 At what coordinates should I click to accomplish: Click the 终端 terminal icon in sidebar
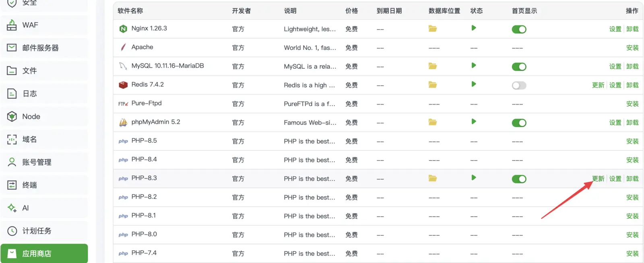pos(12,185)
